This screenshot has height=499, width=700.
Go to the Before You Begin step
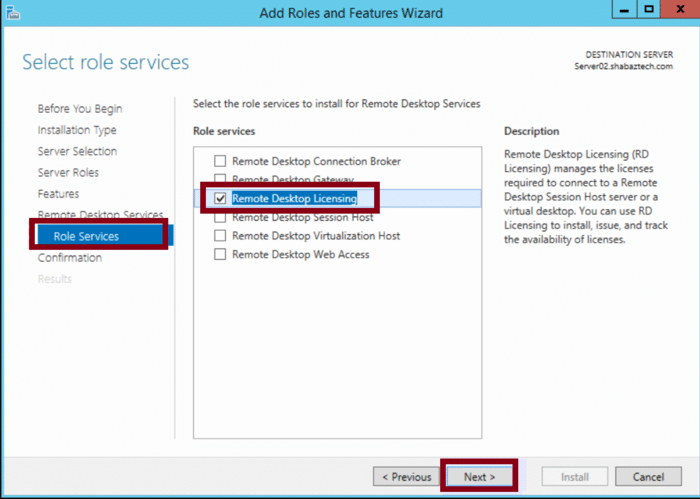[80, 109]
